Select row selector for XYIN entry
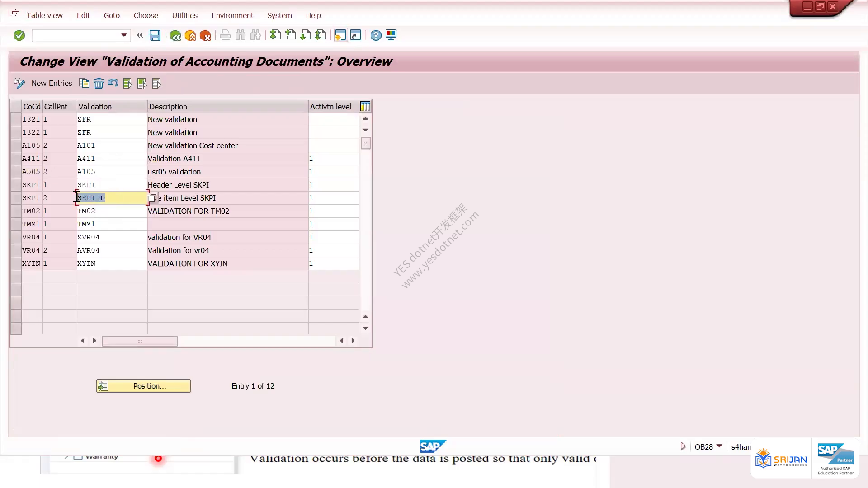The width and height of the screenshot is (868, 488). 16,263
